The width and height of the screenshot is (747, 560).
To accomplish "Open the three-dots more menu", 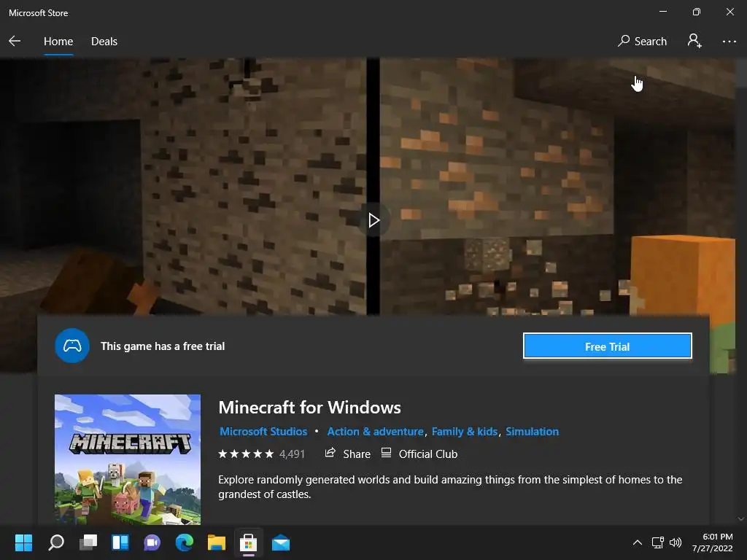I will click(x=729, y=42).
